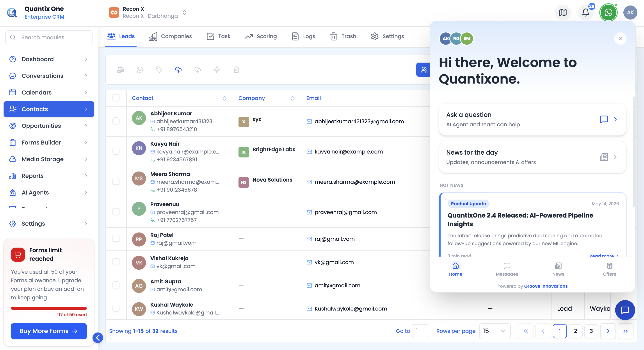Sort by the Company column
This screenshot has height=350, width=644.
[x=292, y=98]
